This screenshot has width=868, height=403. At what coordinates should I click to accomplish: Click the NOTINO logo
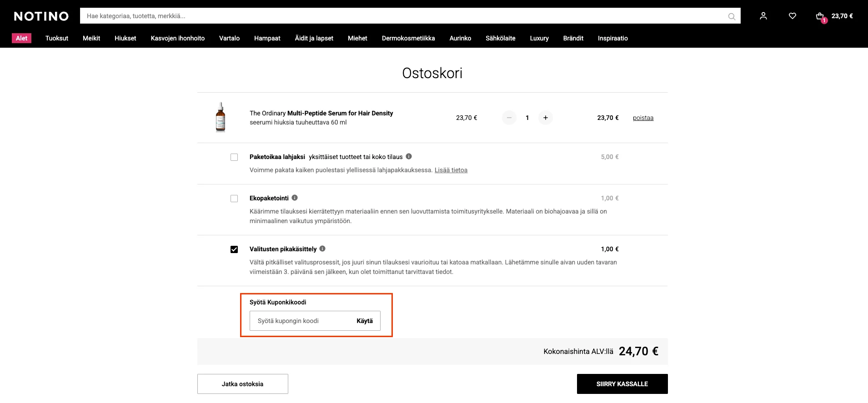click(x=41, y=16)
